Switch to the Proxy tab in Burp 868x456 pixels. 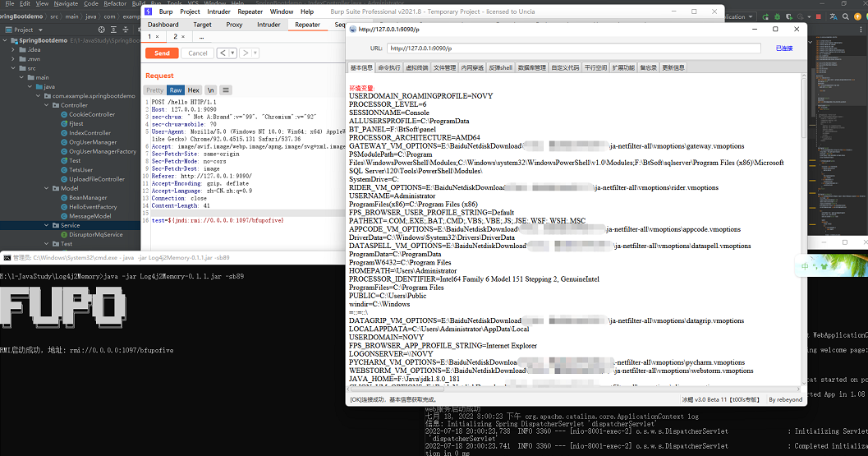[x=234, y=25]
